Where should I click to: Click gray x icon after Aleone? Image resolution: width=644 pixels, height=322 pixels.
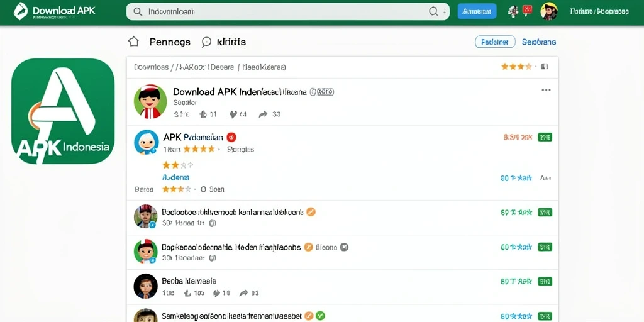click(345, 247)
